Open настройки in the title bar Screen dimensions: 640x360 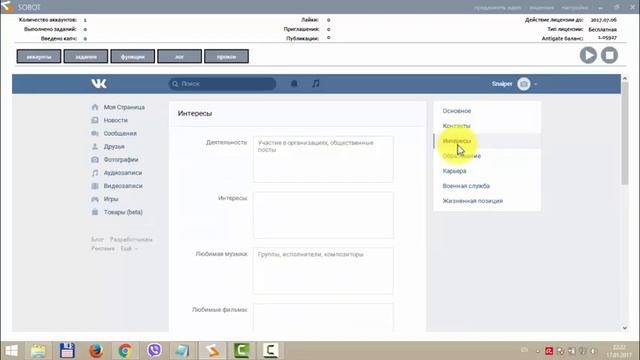pos(574,7)
